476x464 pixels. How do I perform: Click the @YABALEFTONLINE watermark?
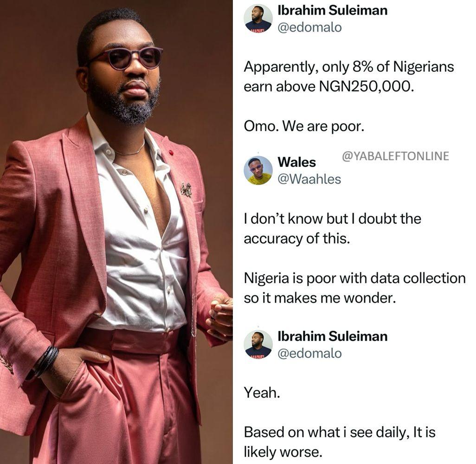point(395,156)
